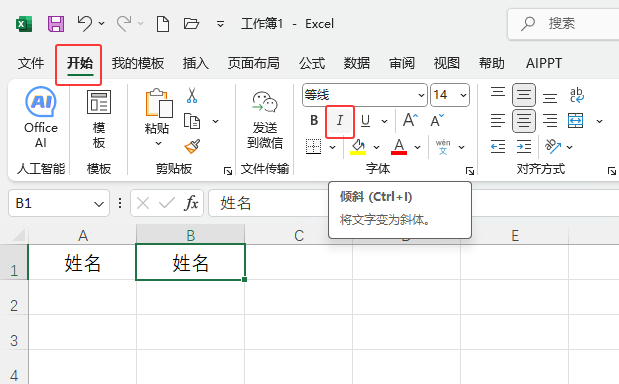Screen dimensions: 619x384
Task: Apply cell borders icon
Action: pyautogui.click(x=313, y=146)
